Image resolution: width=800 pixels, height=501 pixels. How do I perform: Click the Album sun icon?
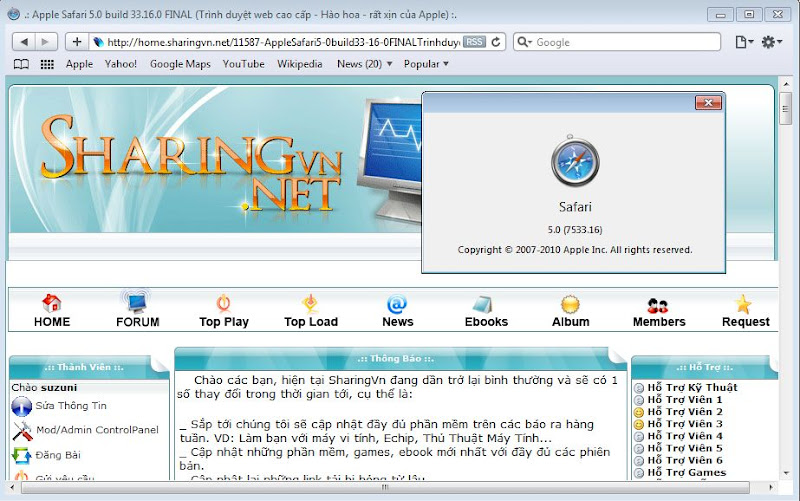click(x=570, y=305)
